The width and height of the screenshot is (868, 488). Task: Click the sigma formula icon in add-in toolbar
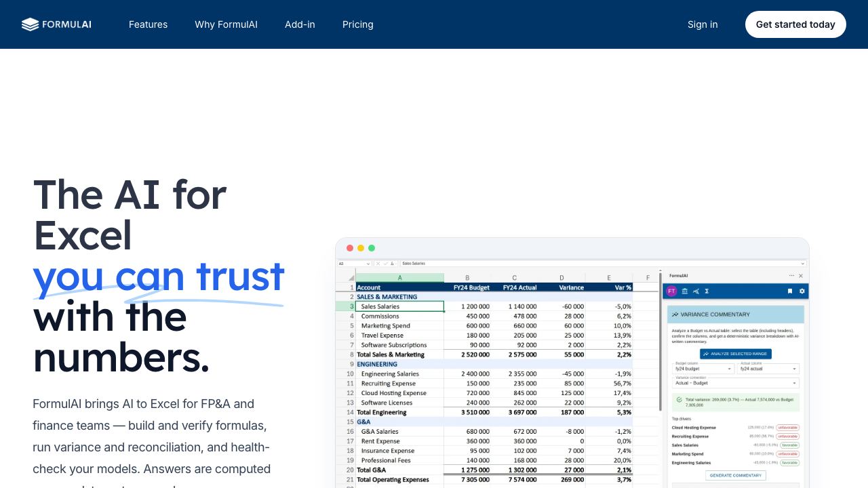[x=707, y=291]
